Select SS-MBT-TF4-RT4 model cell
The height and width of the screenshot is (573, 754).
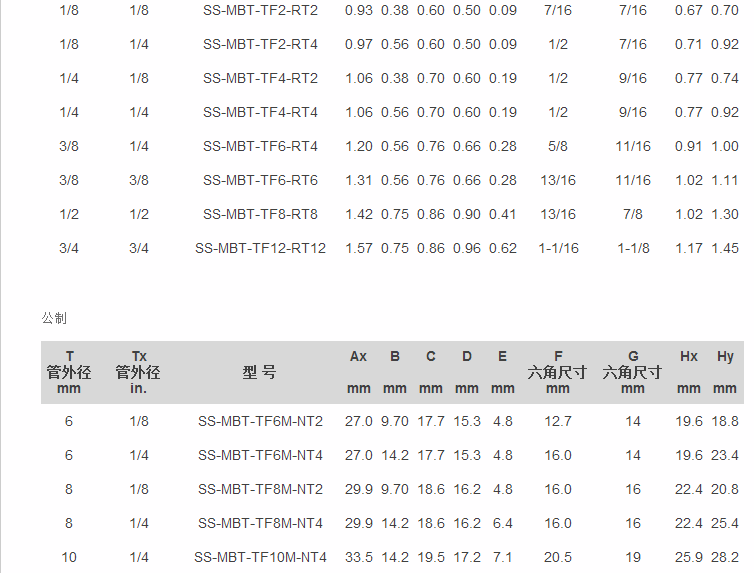click(x=260, y=112)
